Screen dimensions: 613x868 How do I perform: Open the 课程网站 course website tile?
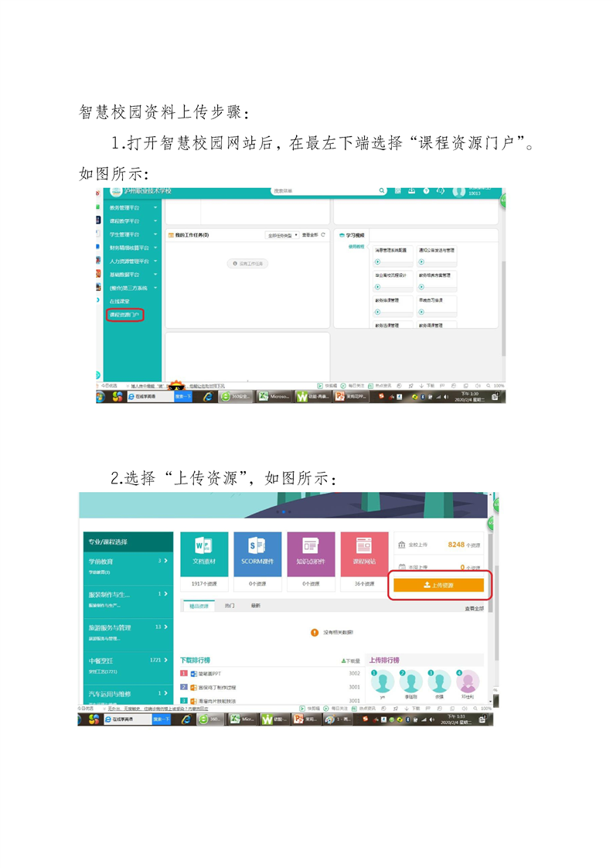coord(363,554)
